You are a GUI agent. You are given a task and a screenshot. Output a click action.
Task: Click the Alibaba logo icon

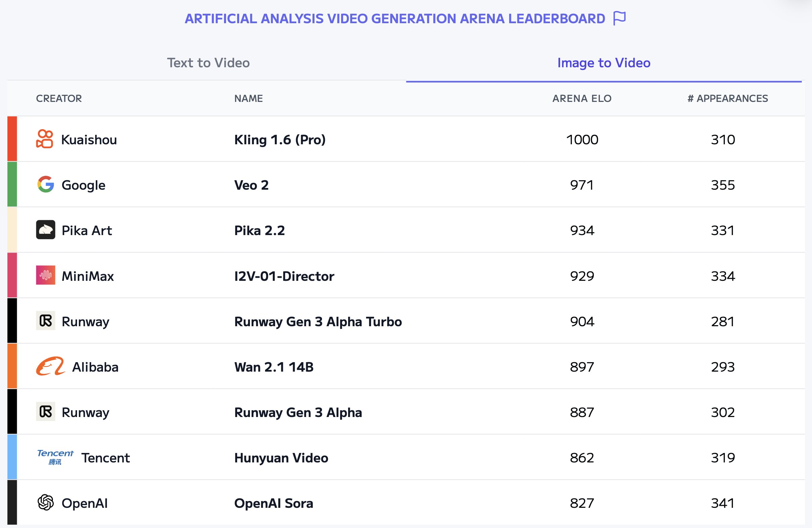tap(50, 366)
